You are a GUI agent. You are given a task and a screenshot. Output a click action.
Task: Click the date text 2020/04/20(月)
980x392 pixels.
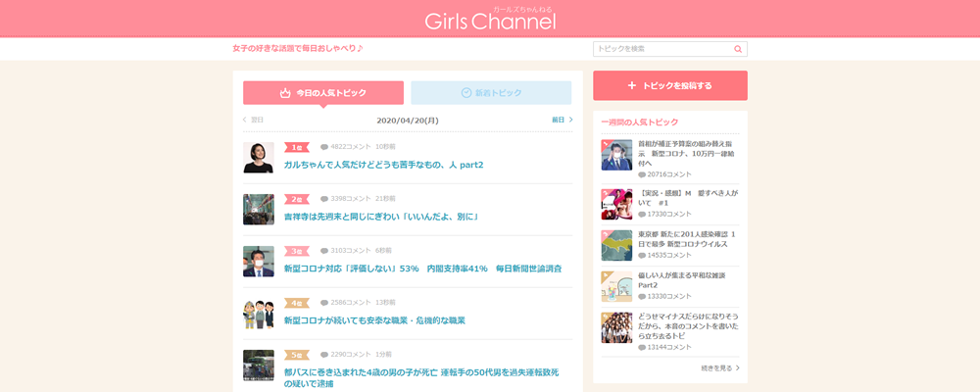(x=408, y=120)
